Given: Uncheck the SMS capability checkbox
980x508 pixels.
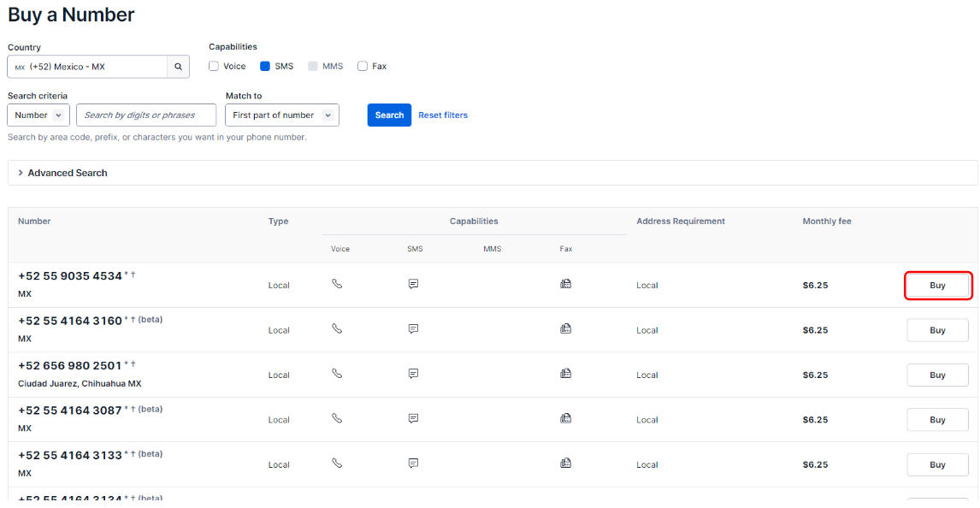Looking at the screenshot, I should pyautogui.click(x=265, y=66).
